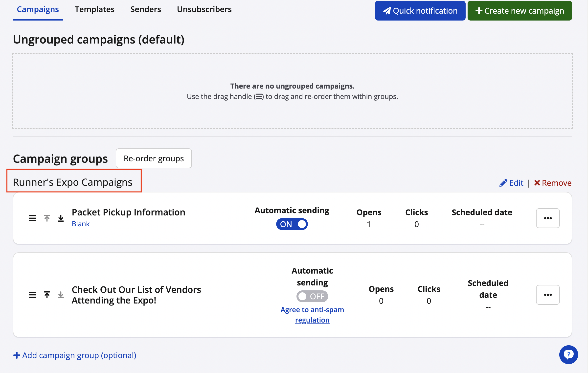Add campaign group (optional)
The image size is (588, 373).
coord(75,355)
